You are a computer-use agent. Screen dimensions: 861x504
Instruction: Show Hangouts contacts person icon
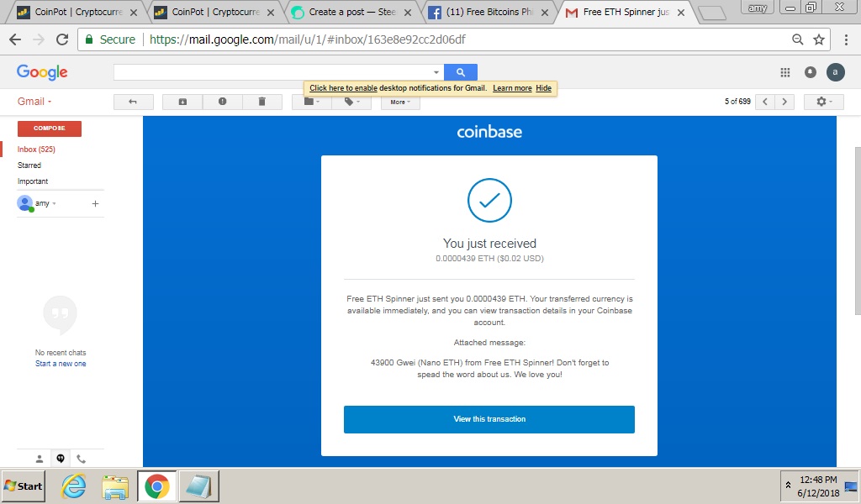[x=40, y=459]
